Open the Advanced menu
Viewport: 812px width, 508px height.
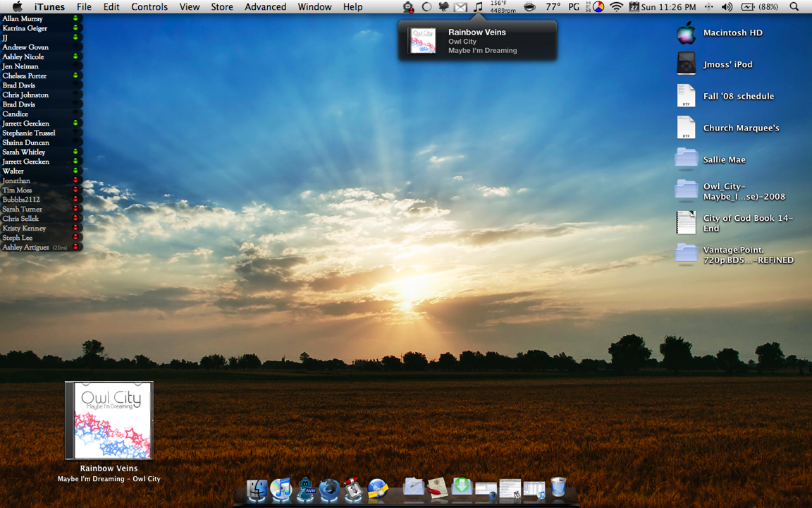[x=265, y=7]
